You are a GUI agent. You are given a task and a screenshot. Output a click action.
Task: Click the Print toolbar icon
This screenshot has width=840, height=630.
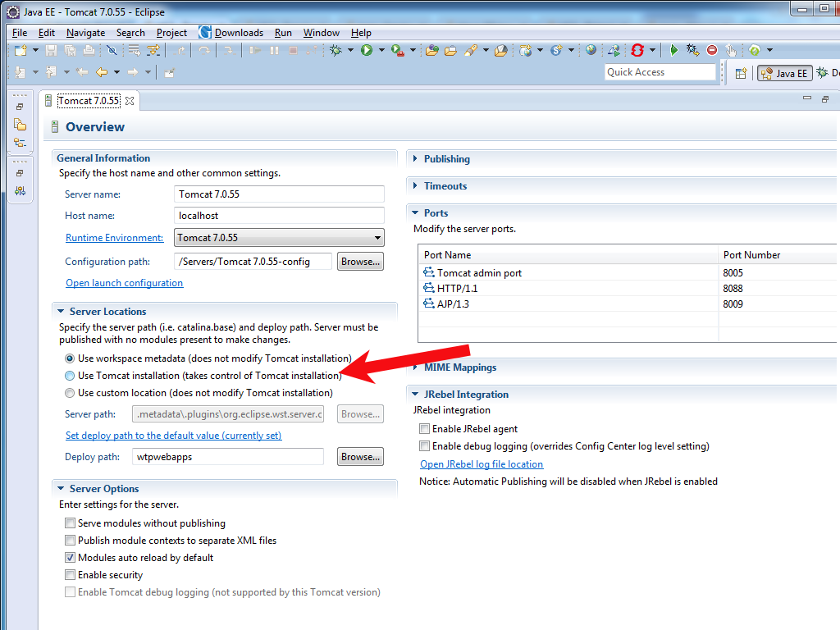tap(89, 50)
